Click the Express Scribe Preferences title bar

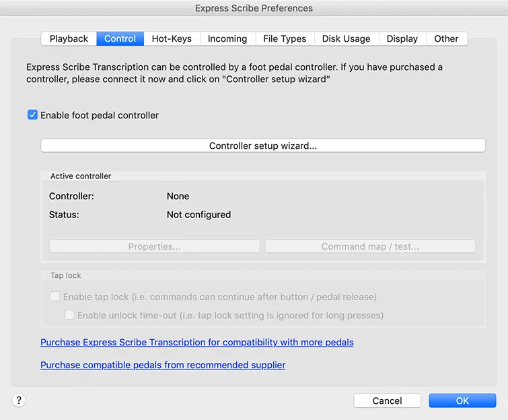254,8
